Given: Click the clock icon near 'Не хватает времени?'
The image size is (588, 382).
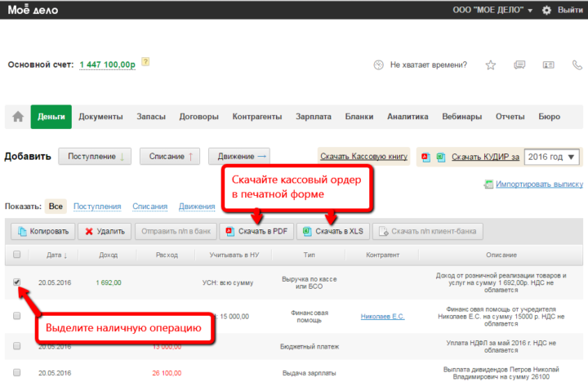Looking at the screenshot, I should click(378, 64).
